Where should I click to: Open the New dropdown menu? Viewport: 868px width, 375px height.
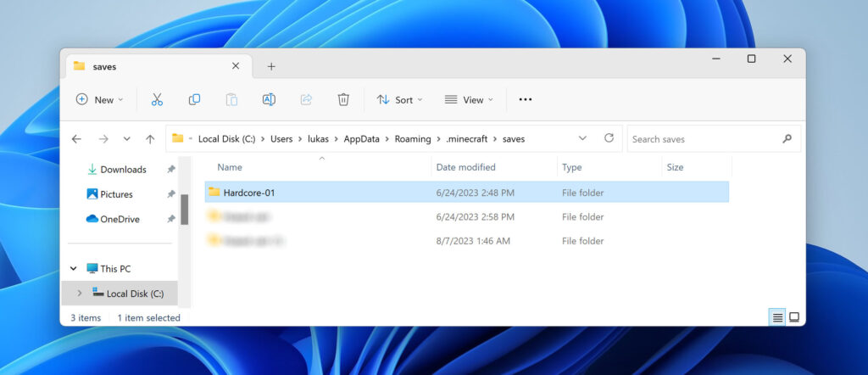point(99,99)
